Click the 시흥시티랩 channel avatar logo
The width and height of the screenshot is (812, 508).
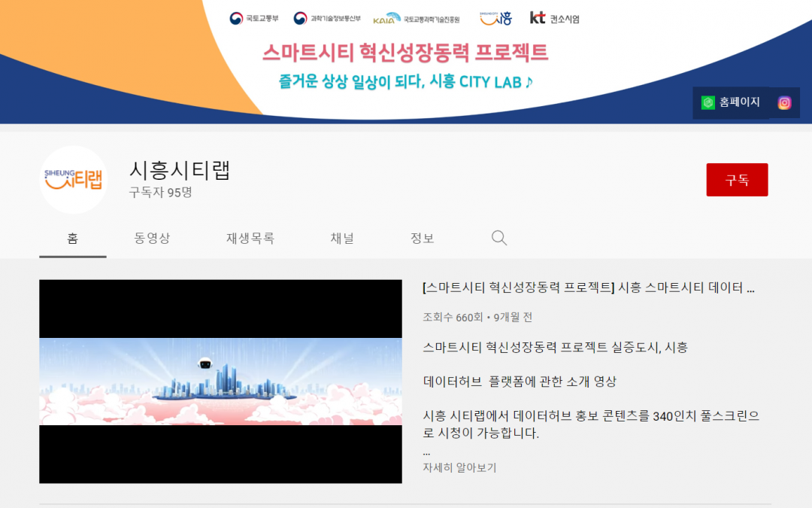74,179
